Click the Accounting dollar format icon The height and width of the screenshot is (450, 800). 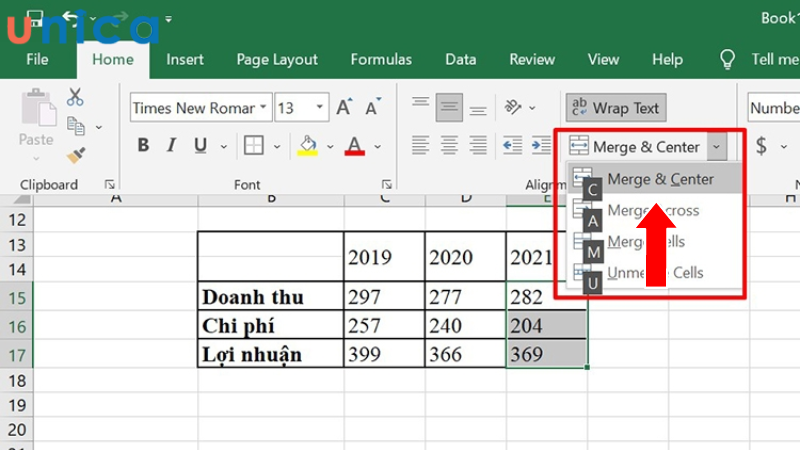(761, 146)
